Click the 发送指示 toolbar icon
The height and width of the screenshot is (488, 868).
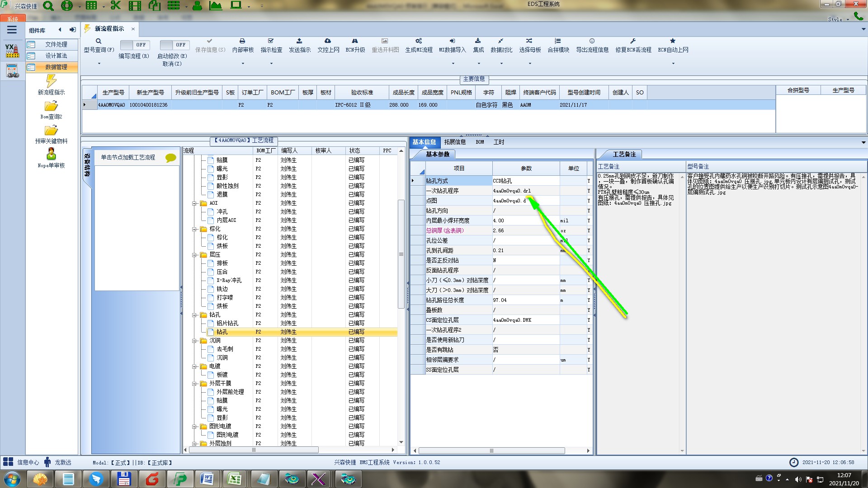pos(299,41)
